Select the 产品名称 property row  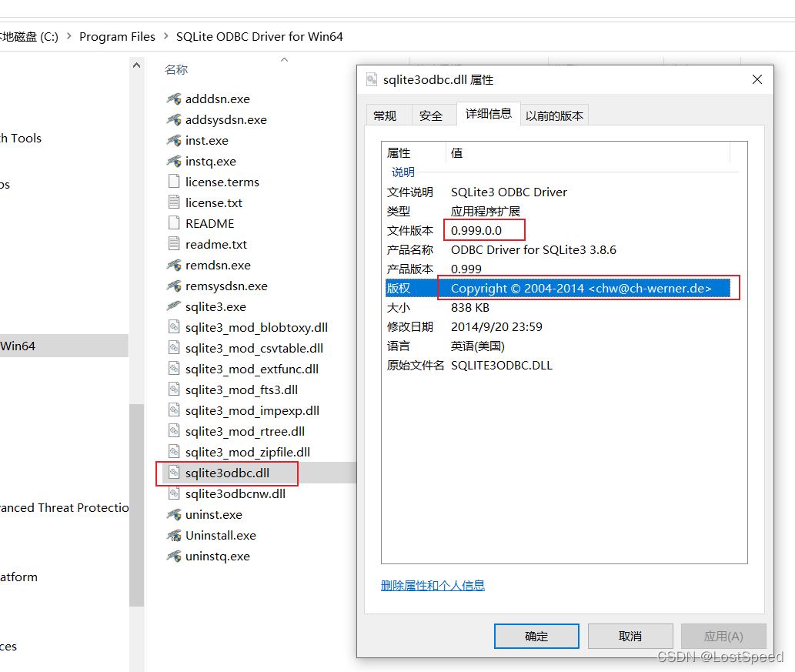click(x=558, y=250)
